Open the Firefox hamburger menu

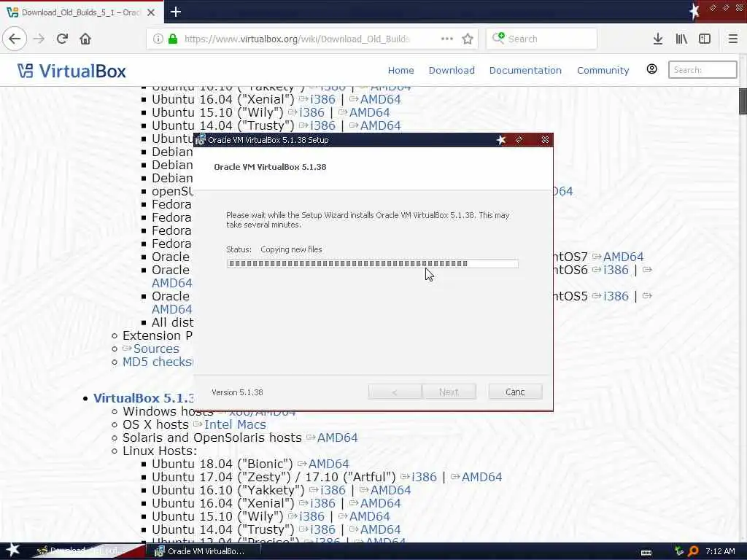click(733, 39)
